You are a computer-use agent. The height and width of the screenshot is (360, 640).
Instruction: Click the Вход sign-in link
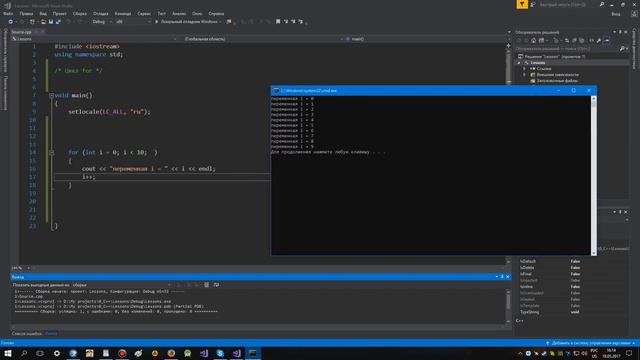616,13
